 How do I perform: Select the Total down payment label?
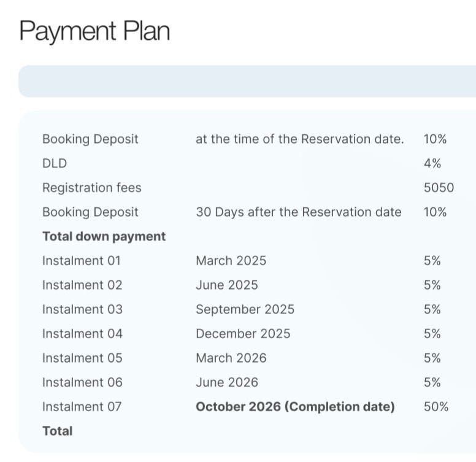[104, 236]
